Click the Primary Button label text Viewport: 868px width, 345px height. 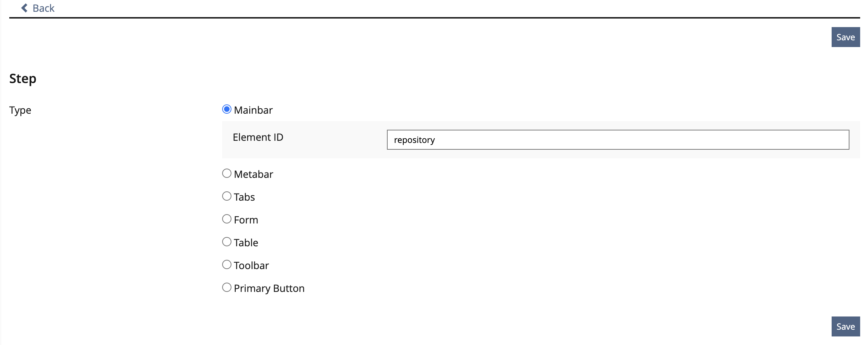(269, 288)
